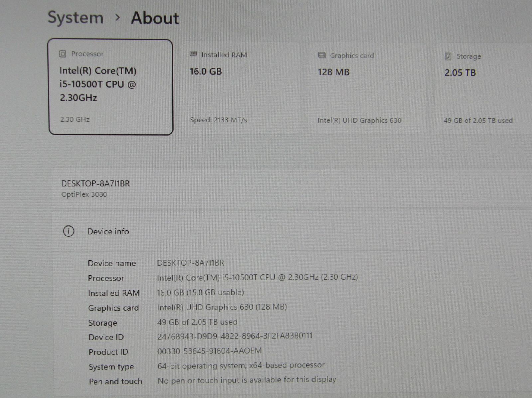
Task: Click Intel(R) UHD Graphics 630 card subtitle
Action: coord(359,120)
